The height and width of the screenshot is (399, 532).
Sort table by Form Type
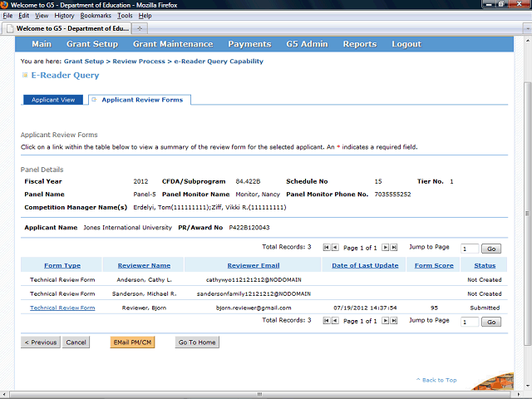[x=62, y=266]
